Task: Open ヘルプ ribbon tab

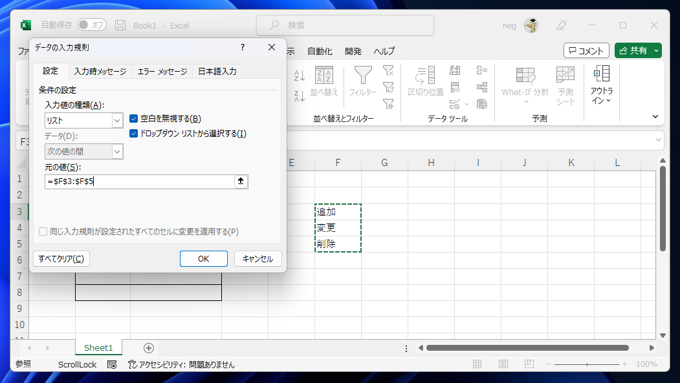Action: 384,51
